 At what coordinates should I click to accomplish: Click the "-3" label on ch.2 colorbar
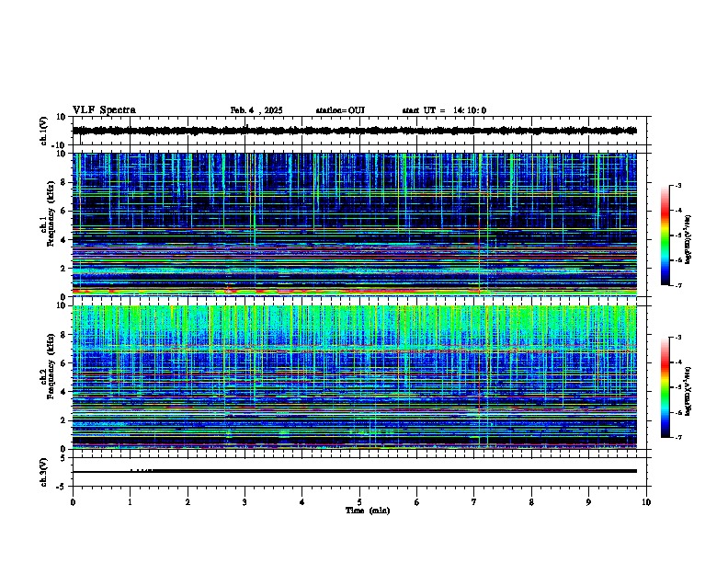677,338
